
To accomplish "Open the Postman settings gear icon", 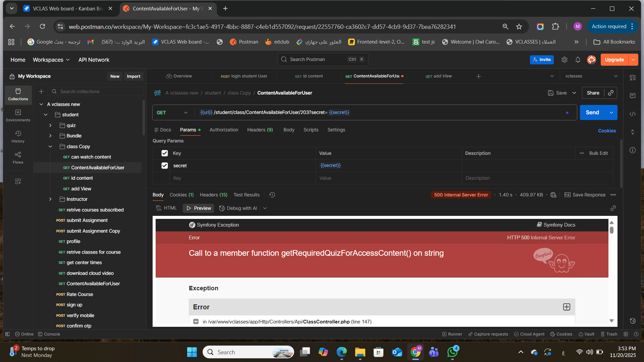I will click(x=565, y=60).
